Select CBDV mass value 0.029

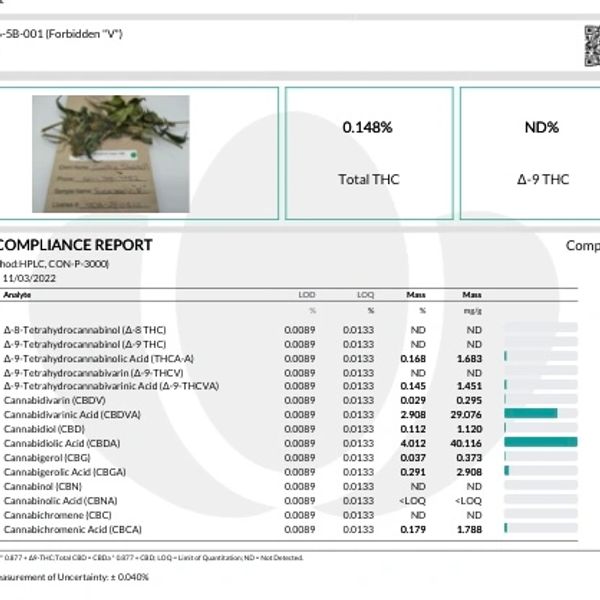[413, 401]
